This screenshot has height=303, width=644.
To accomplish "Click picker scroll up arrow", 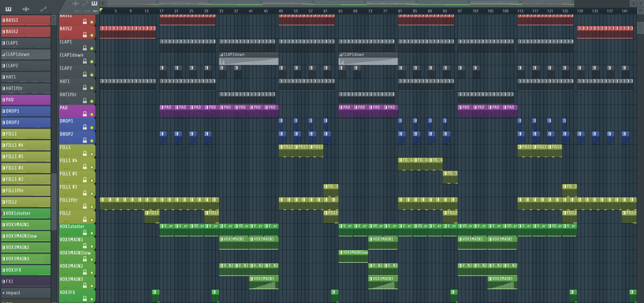I will [54, 22].
